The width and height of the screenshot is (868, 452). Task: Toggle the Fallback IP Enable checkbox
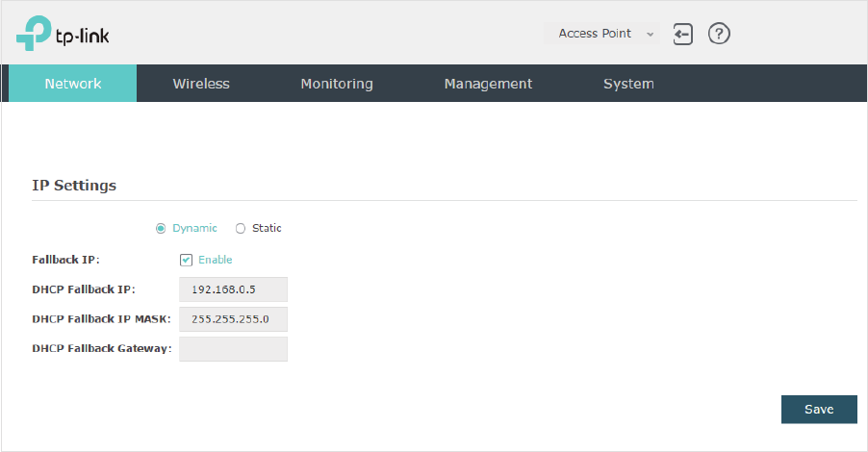coord(186,260)
